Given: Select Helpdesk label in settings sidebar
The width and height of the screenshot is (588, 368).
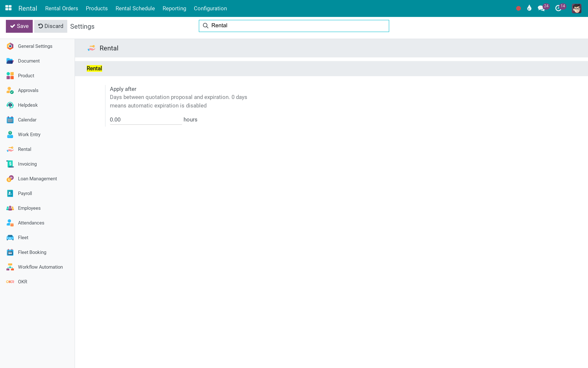Looking at the screenshot, I should [x=28, y=105].
